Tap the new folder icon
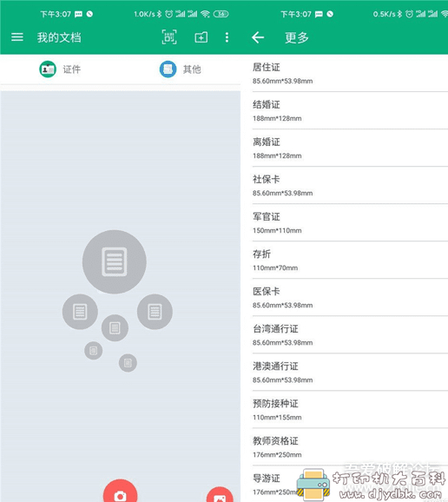 [201, 37]
